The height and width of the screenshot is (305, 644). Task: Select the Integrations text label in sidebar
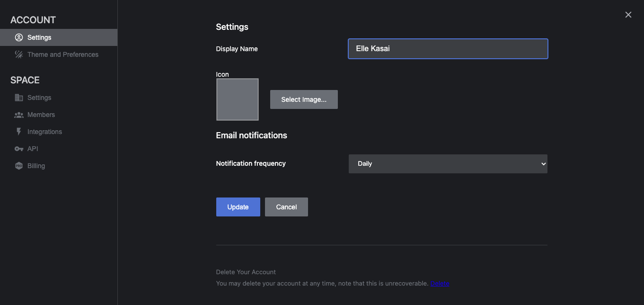(44, 132)
